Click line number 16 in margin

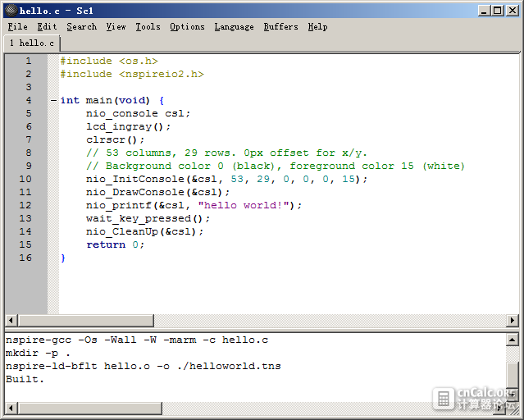coord(25,258)
